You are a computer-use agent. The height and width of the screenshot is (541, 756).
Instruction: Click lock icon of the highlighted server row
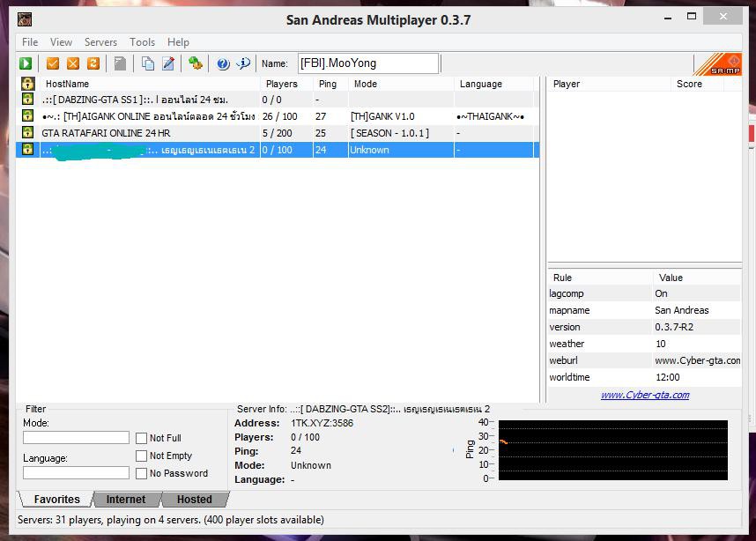pyautogui.click(x=28, y=149)
